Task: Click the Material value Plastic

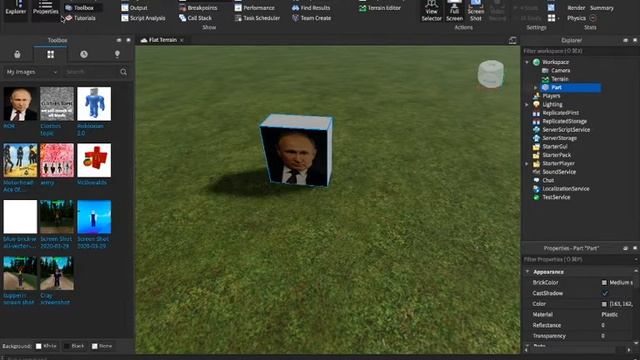Action: pyautogui.click(x=609, y=315)
